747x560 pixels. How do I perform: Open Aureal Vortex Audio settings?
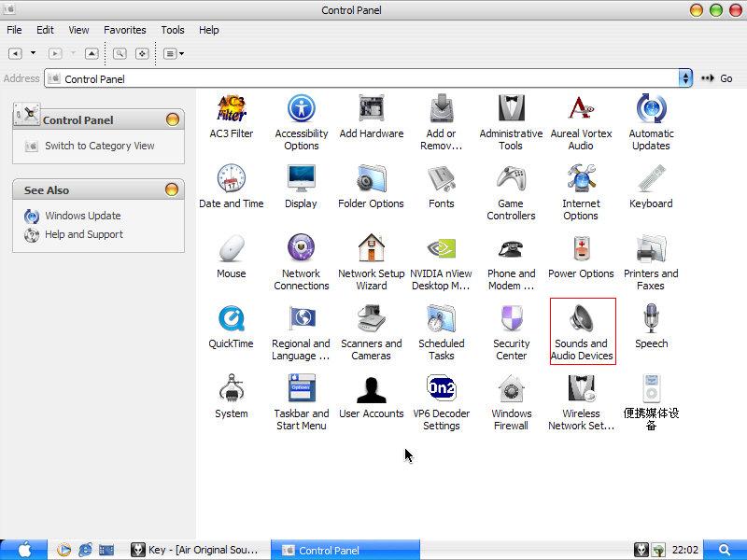[581, 123]
